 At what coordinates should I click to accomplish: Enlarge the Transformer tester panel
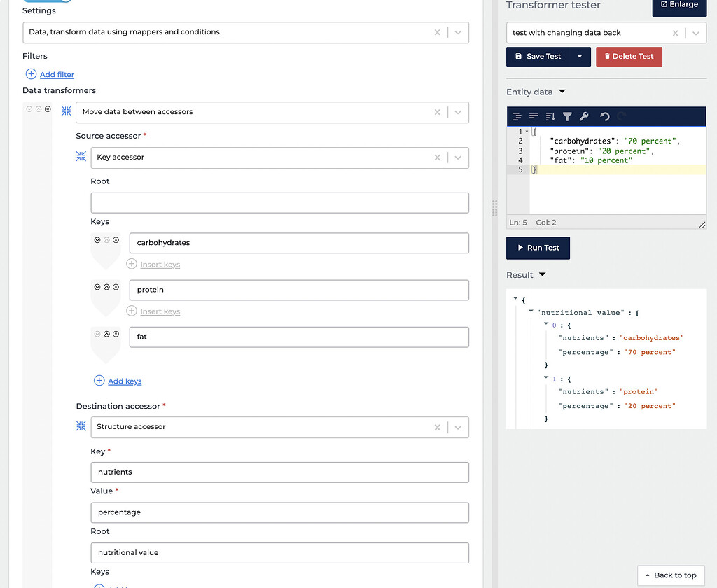coord(679,6)
